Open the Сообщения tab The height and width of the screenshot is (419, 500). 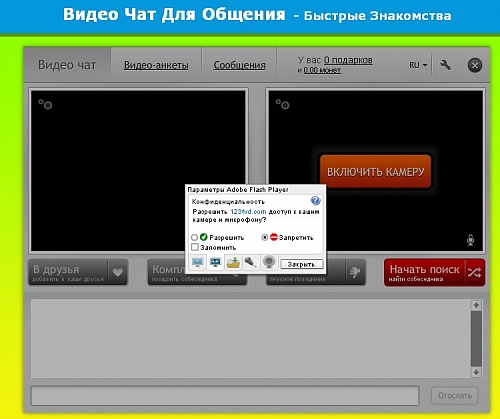click(x=239, y=65)
